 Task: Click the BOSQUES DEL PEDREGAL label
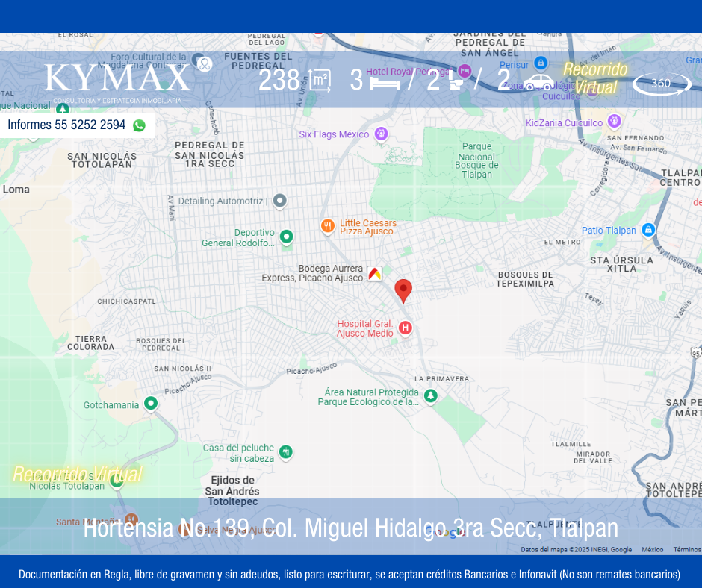point(161,344)
